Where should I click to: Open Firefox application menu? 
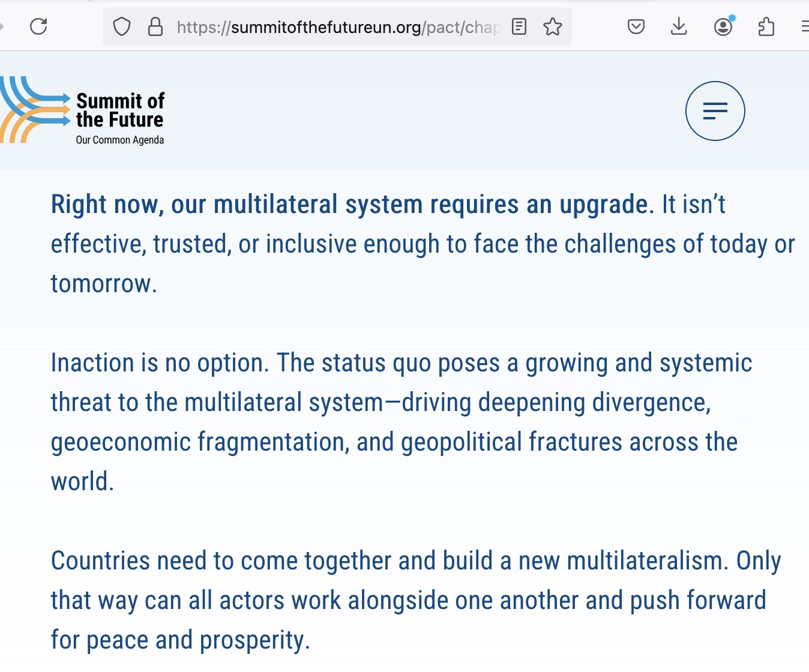point(804,27)
